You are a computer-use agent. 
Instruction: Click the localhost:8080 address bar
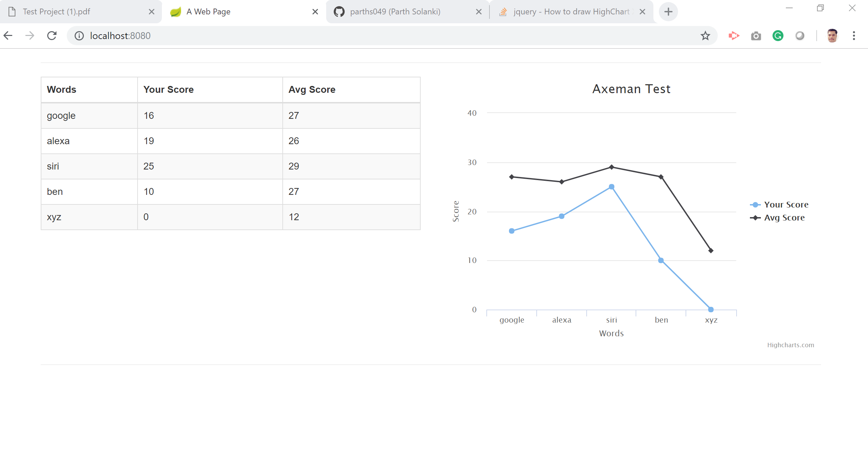tap(376, 36)
